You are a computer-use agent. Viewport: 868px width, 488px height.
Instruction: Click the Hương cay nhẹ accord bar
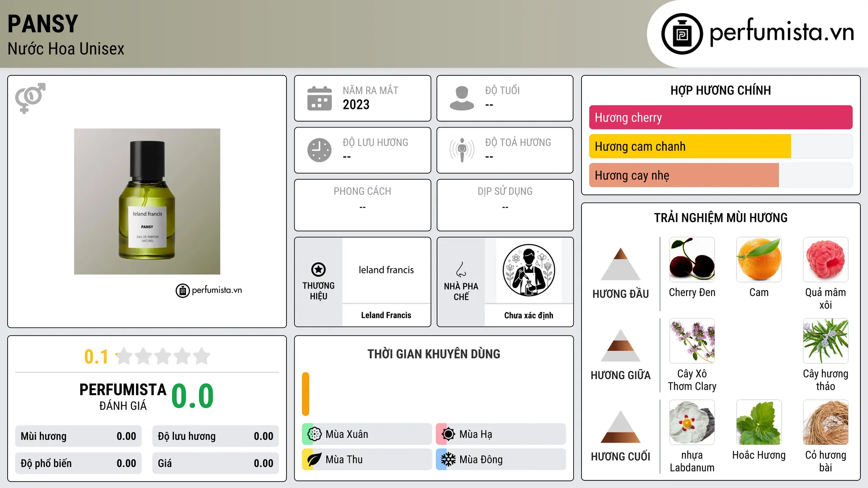point(721,175)
